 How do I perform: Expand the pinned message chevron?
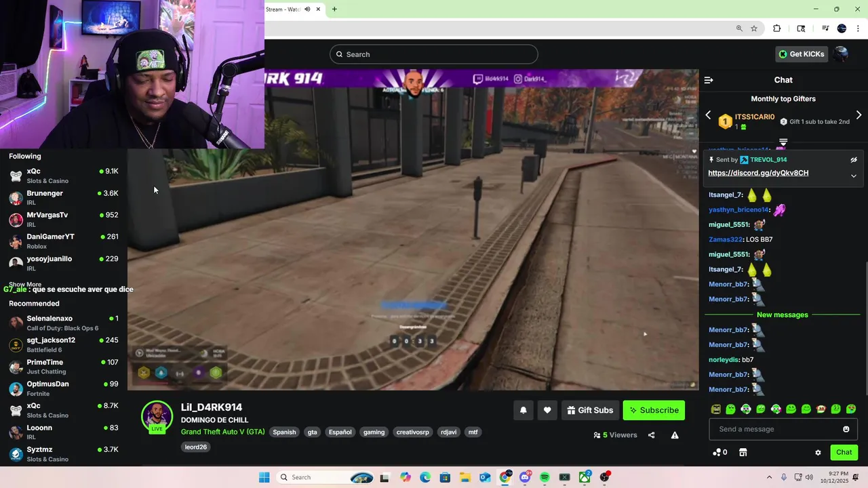click(854, 176)
